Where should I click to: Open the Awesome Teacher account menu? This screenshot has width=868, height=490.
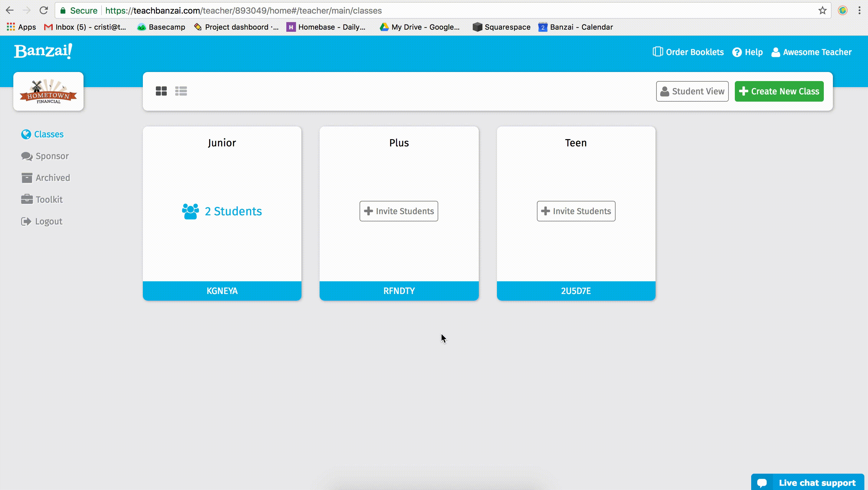(811, 52)
